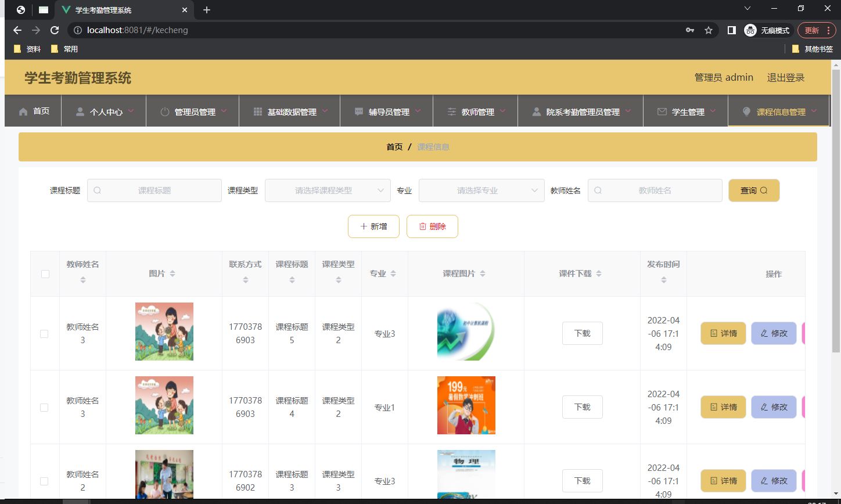Click the 删除 button
Viewport: 841px width, 504px height.
pyautogui.click(x=432, y=226)
